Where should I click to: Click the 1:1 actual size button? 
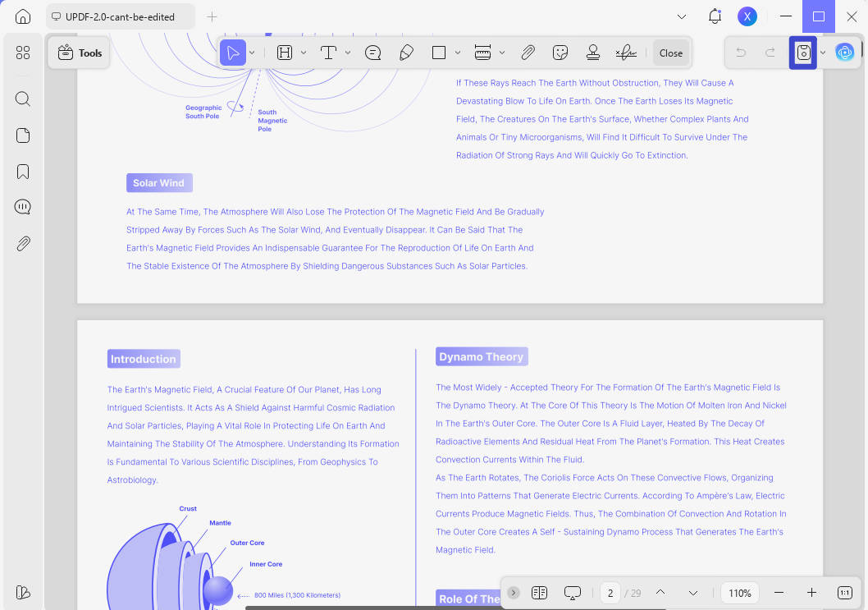[845, 593]
